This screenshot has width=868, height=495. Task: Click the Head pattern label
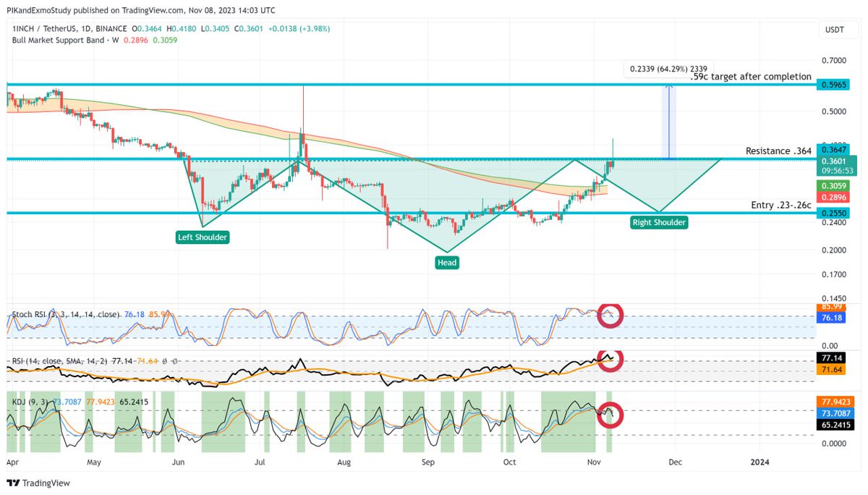(x=446, y=263)
